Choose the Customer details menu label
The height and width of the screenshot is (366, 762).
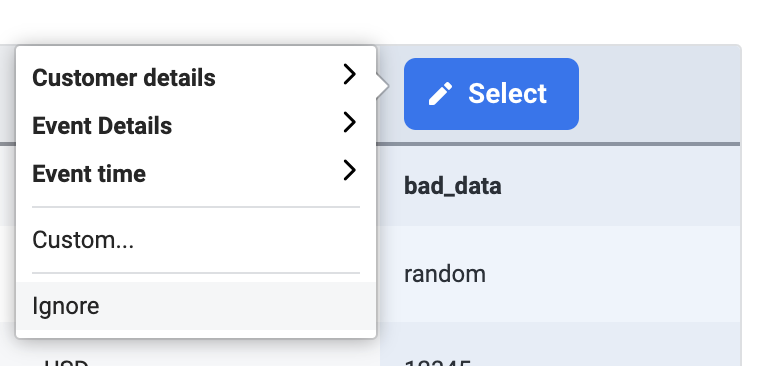pyautogui.click(x=124, y=78)
